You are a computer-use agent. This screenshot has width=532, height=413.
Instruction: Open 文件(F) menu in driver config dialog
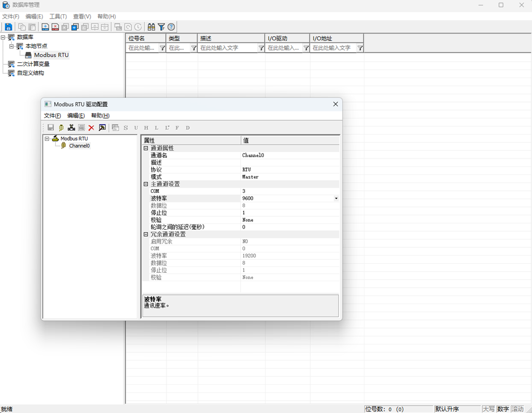(52, 116)
